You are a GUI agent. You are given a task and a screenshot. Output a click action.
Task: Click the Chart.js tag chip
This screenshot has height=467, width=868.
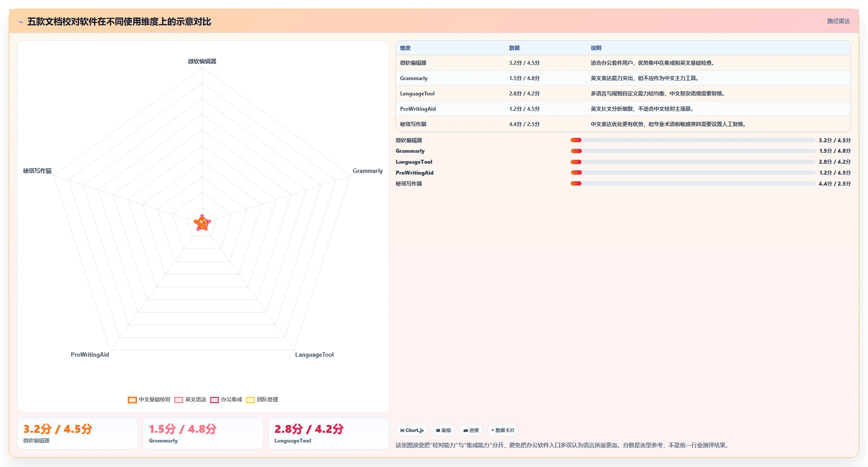[x=412, y=430]
